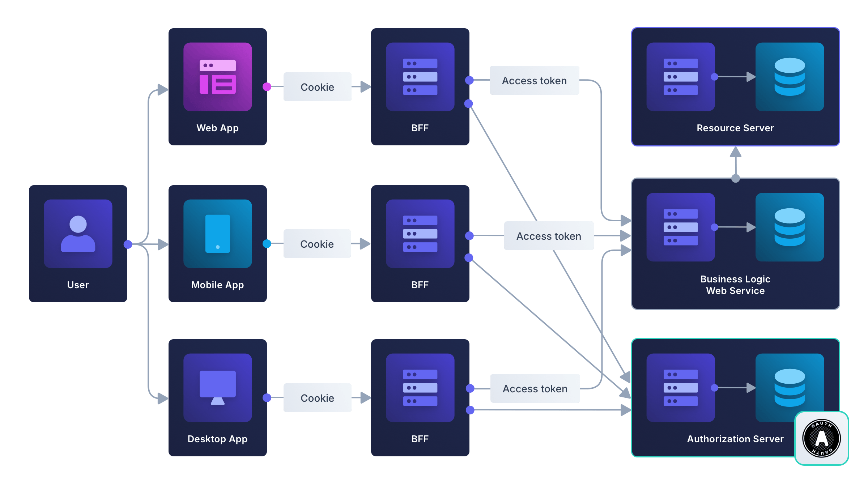Click the "User" caption
Screen dimensions: 868x486
pyautogui.click(x=78, y=285)
